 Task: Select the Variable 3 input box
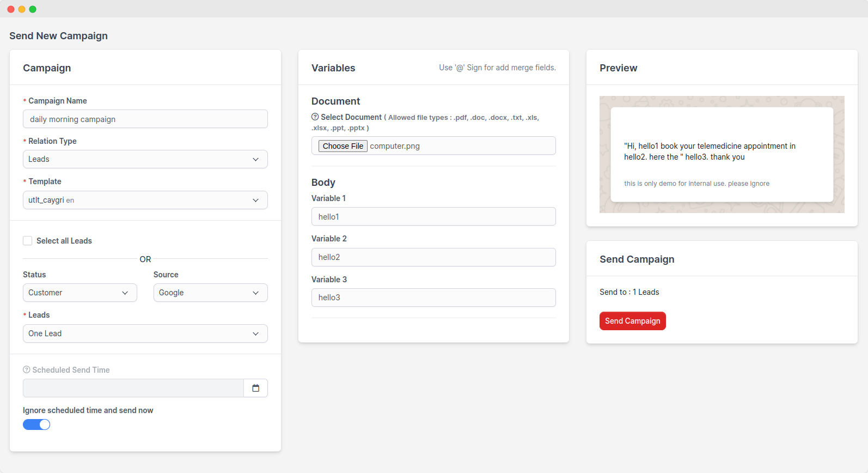pos(433,298)
